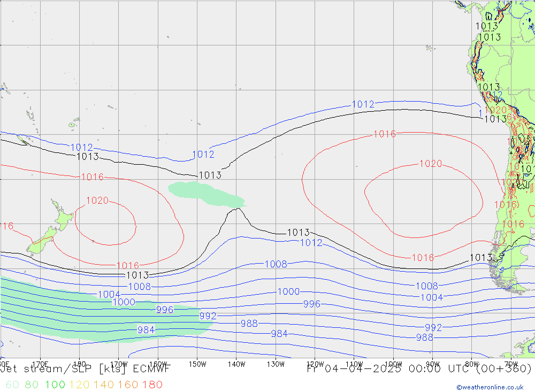Click the 130W longitude label

pyautogui.click(x=276, y=364)
